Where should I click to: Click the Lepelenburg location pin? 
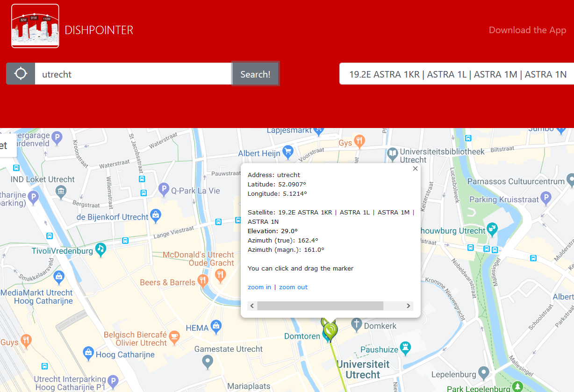[x=484, y=373]
